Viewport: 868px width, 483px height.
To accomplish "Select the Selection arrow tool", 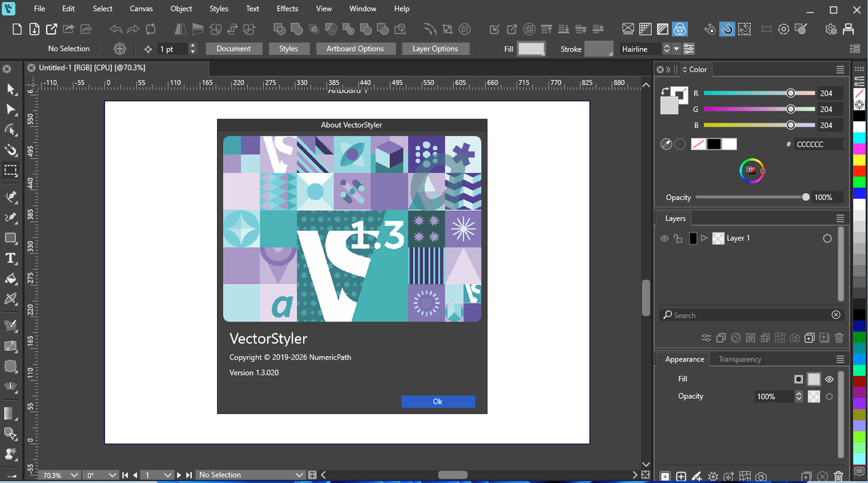I will tap(11, 89).
